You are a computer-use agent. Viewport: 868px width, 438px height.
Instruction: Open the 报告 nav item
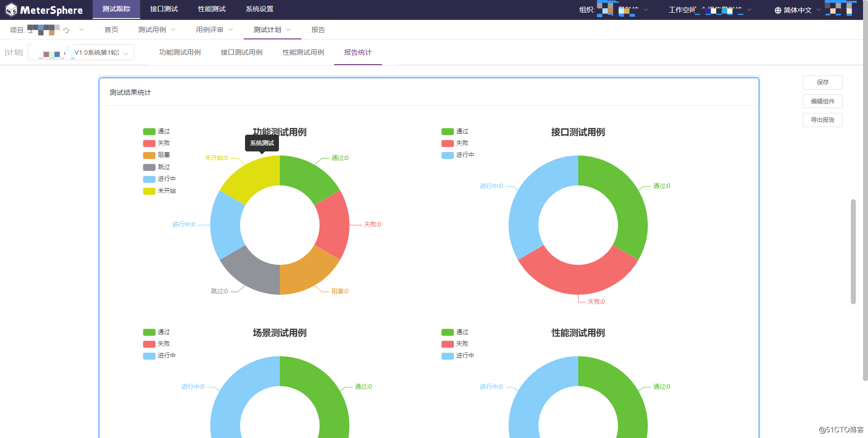pos(318,30)
